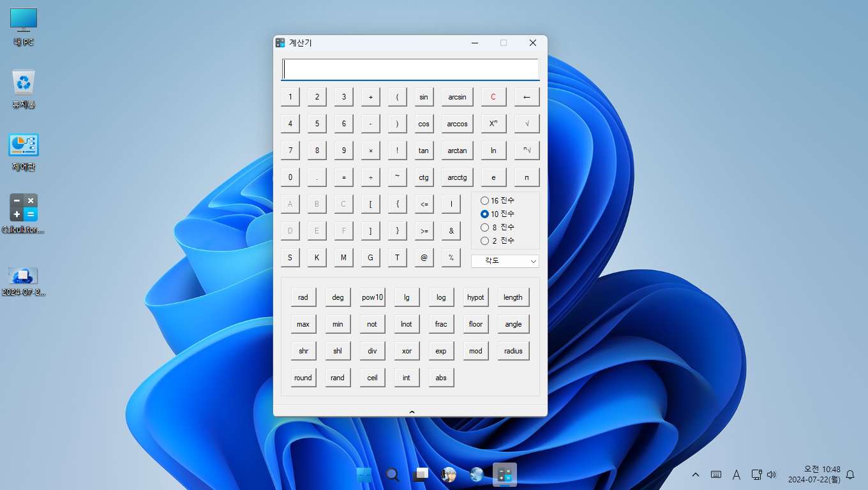Click the abs function button

[441, 378]
